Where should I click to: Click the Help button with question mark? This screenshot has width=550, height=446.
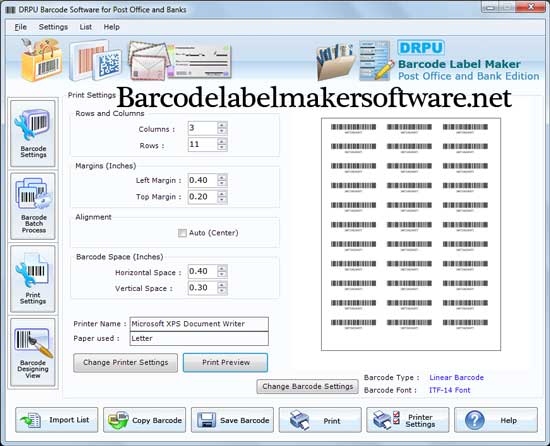(x=496, y=420)
